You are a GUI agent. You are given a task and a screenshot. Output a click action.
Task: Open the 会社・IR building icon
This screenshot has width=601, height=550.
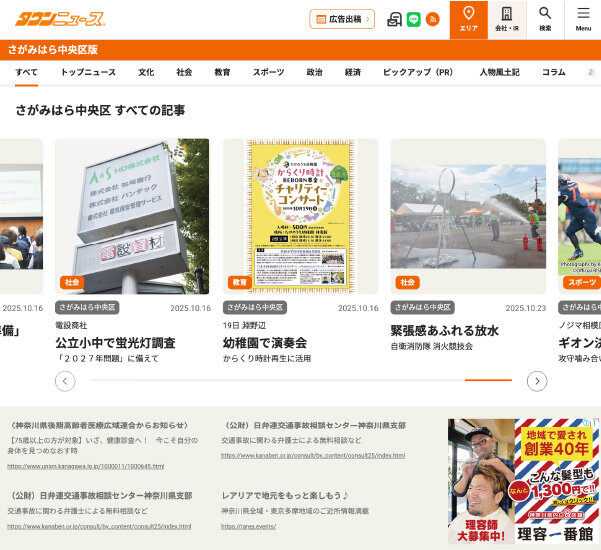[x=507, y=20]
